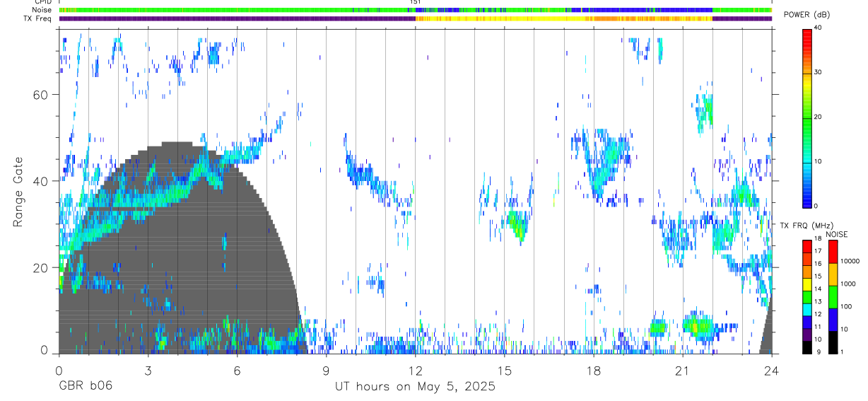Click the x-axis tick label 9

coord(326,370)
